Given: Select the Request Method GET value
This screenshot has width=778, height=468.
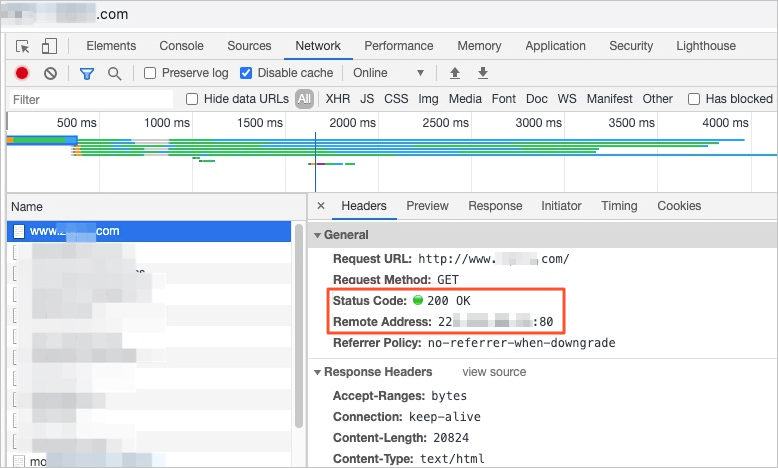Looking at the screenshot, I should [x=448, y=280].
